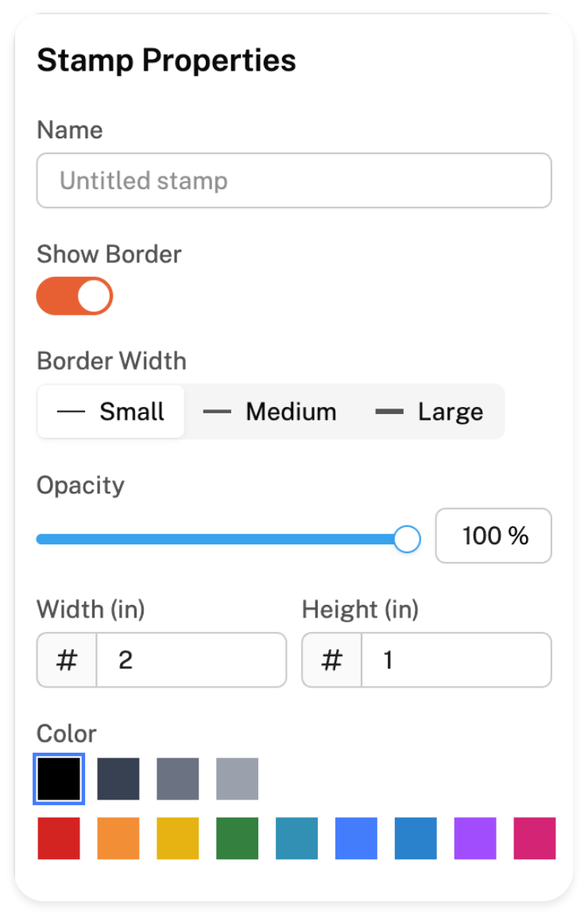The height and width of the screenshot is (914, 588).
Task: Click the 100 % opacity input box
Action: pyautogui.click(x=493, y=536)
